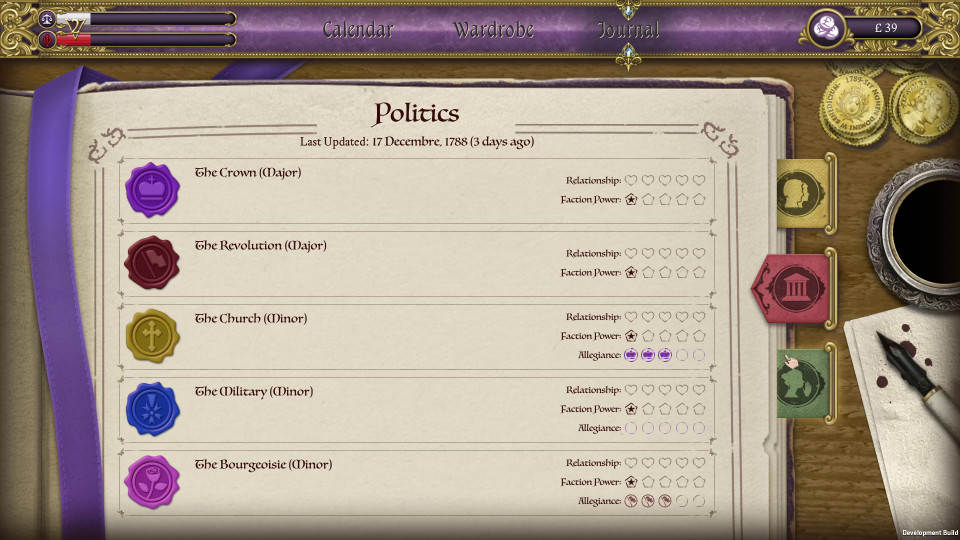Click The Revolution (Major) faction title

[x=260, y=246]
